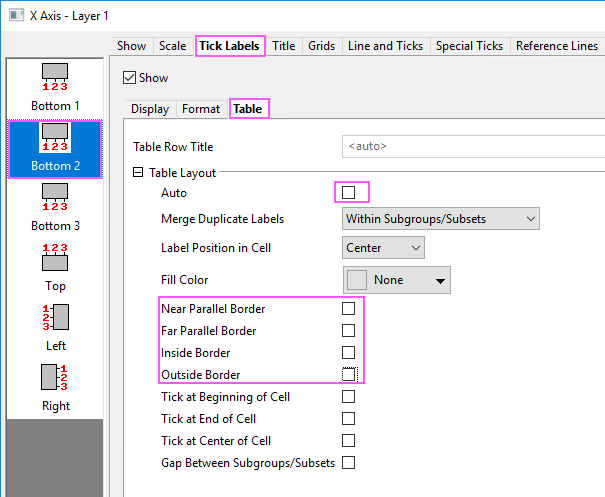Click the Fill Color label

click(x=184, y=280)
